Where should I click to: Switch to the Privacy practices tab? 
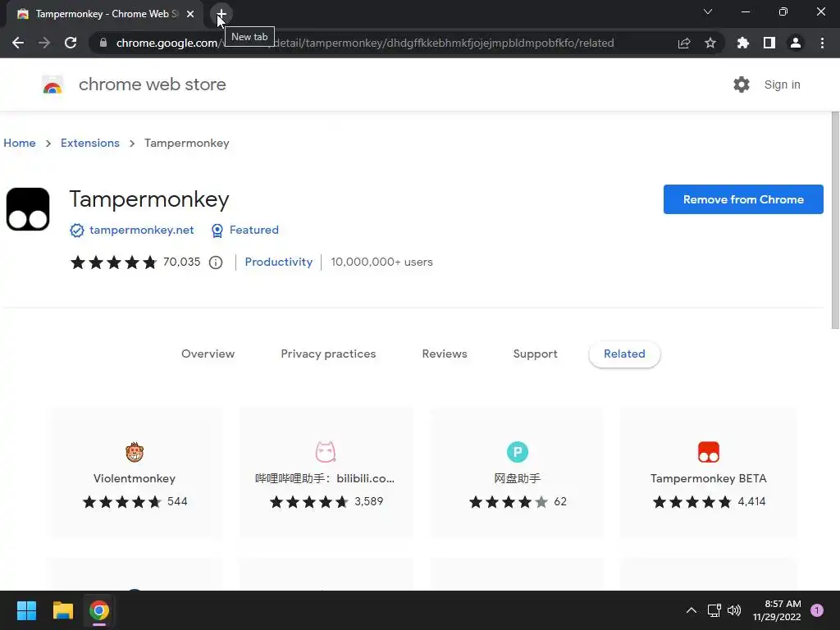328,354
